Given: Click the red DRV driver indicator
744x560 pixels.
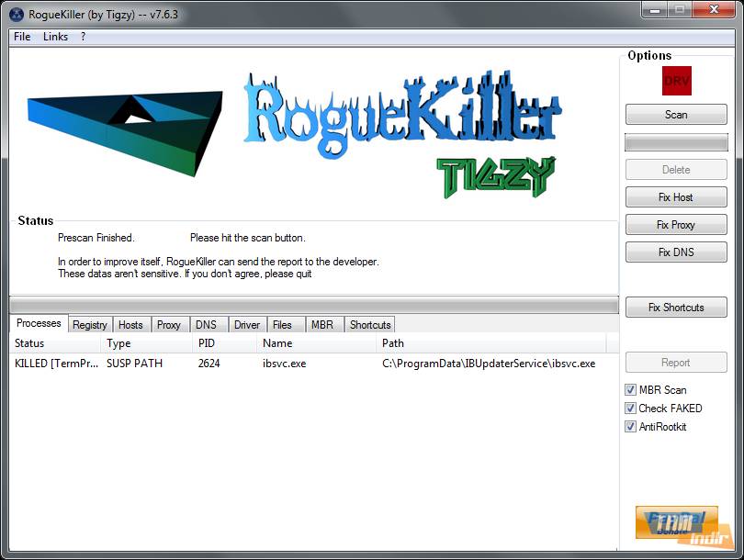Looking at the screenshot, I should pyautogui.click(x=676, y=81).
